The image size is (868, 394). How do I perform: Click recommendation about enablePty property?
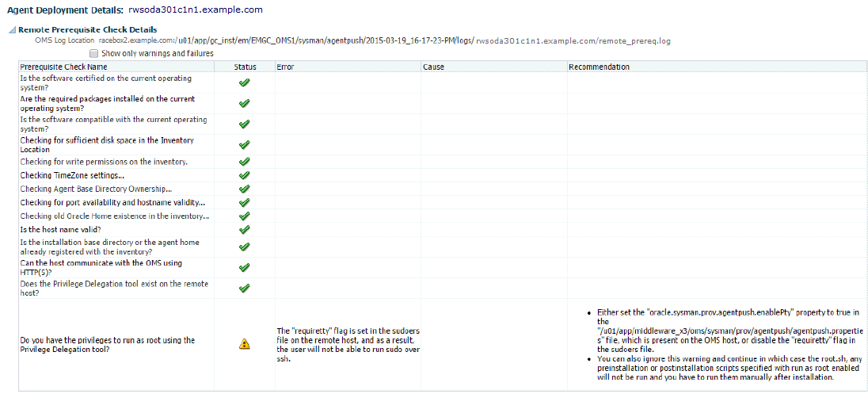click(729, 331)
